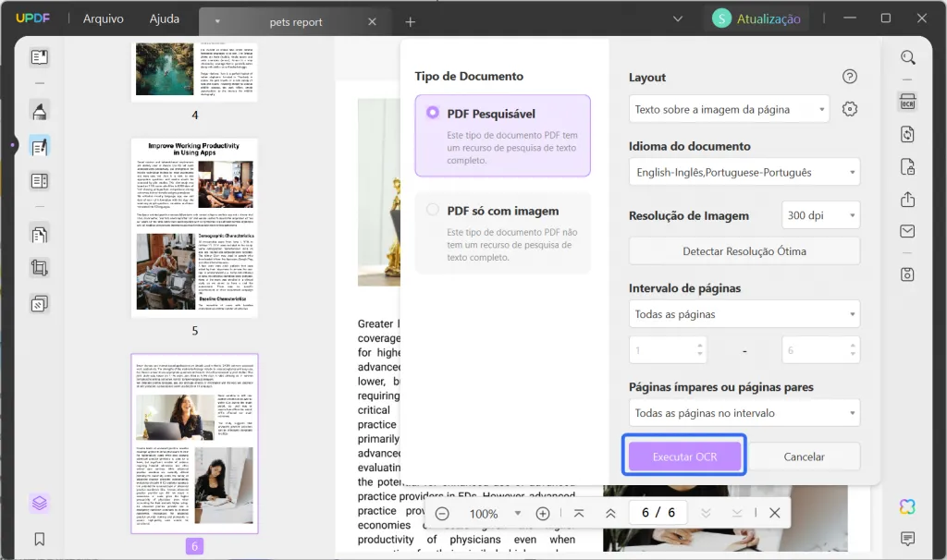Select the OCR tool icon in right sidebar

(908, 102)
